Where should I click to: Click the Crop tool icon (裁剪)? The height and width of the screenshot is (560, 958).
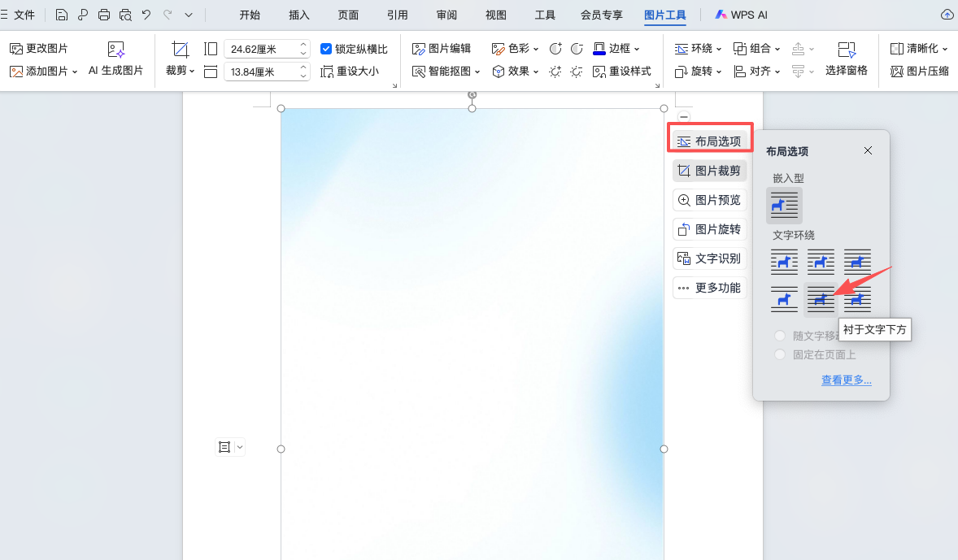click(181, 49)
